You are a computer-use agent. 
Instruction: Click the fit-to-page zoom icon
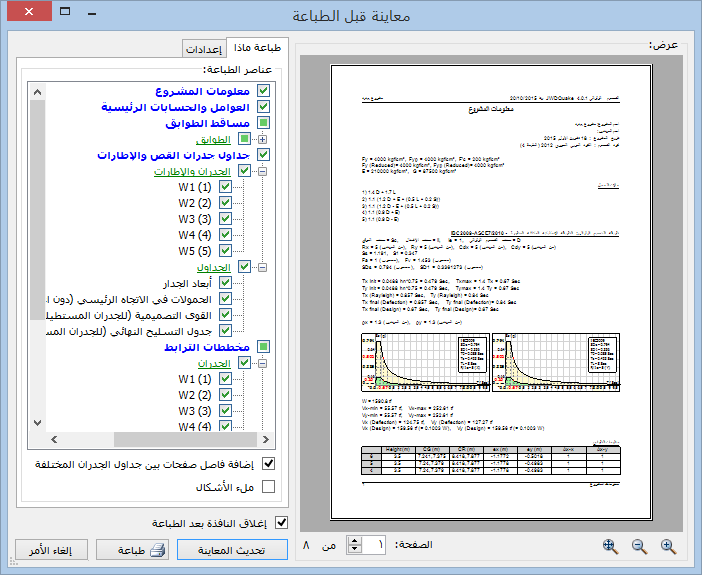610,546
